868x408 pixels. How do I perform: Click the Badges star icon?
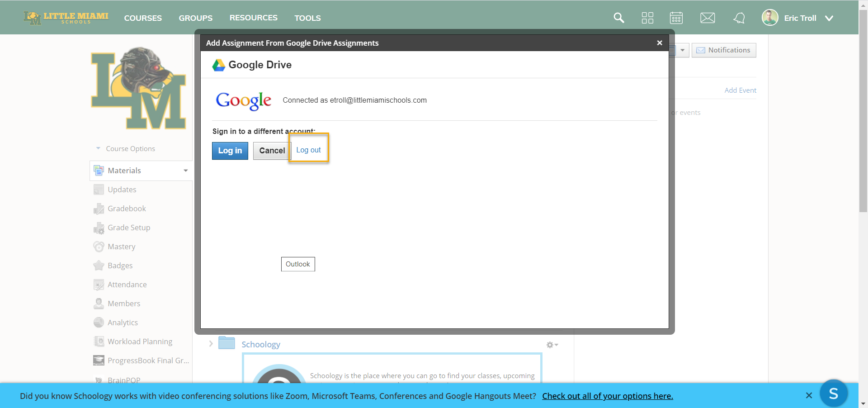point(99,266)
